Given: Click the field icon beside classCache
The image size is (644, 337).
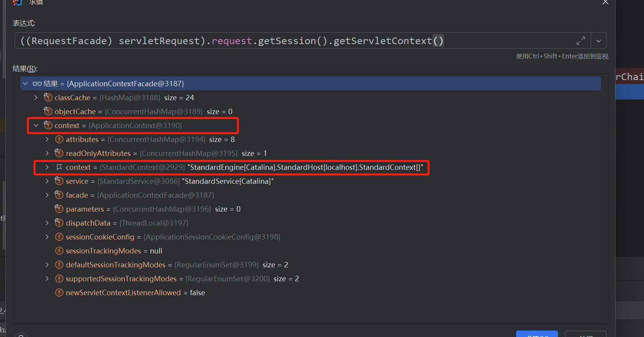Looking at the screenshot, I should point(48,97).
